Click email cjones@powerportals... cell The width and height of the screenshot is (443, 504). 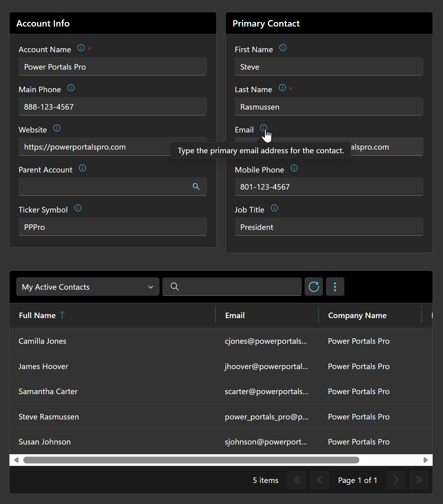click(x=266, y=341)
